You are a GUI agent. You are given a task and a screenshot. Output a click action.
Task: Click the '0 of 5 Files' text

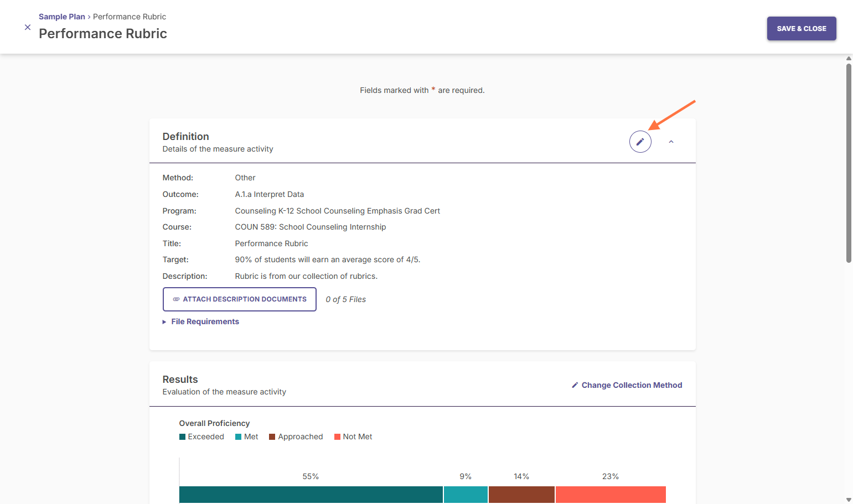(346, 299)
